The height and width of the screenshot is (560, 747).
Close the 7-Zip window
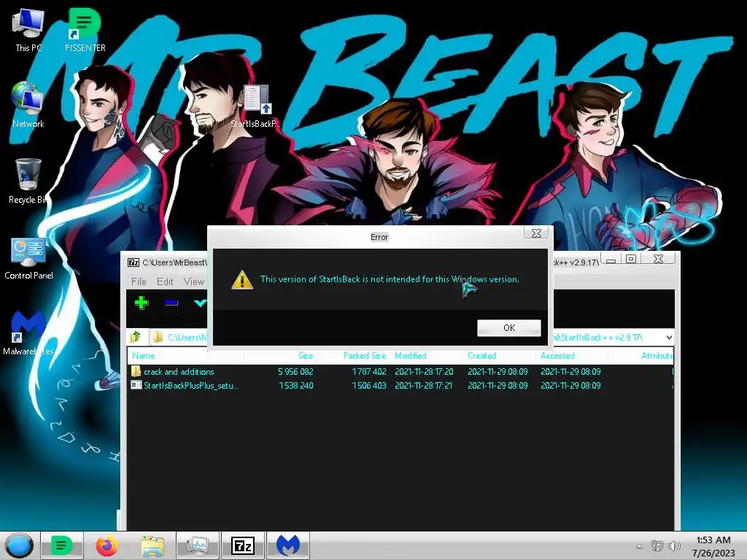coord(659,259)
